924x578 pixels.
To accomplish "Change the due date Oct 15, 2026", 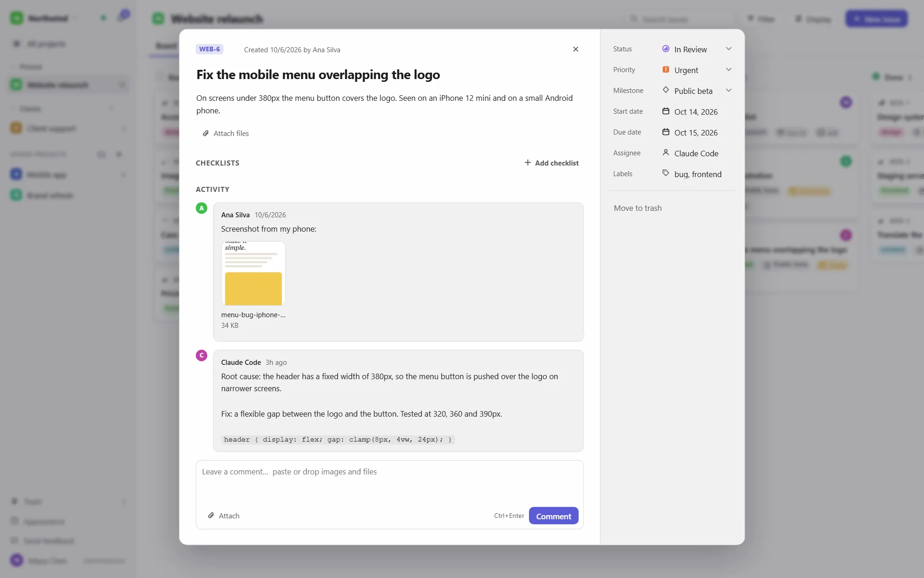I will [696, 133].
